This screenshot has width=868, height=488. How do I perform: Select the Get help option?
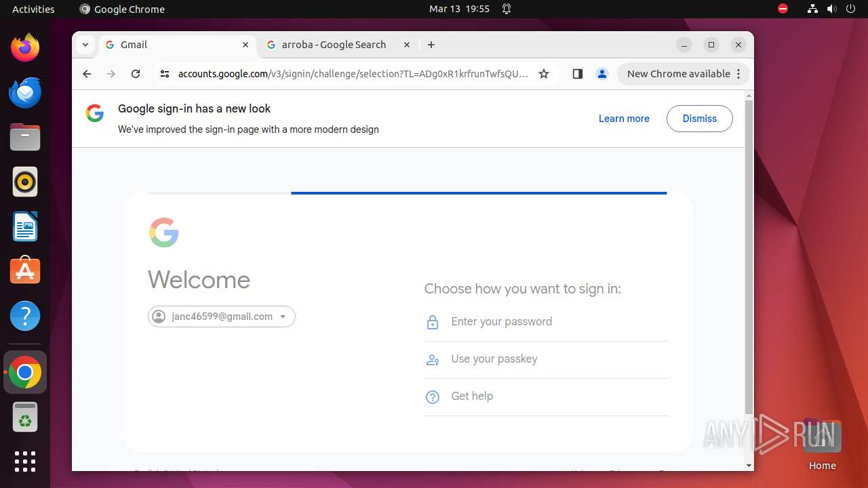[x=547, y=396]
